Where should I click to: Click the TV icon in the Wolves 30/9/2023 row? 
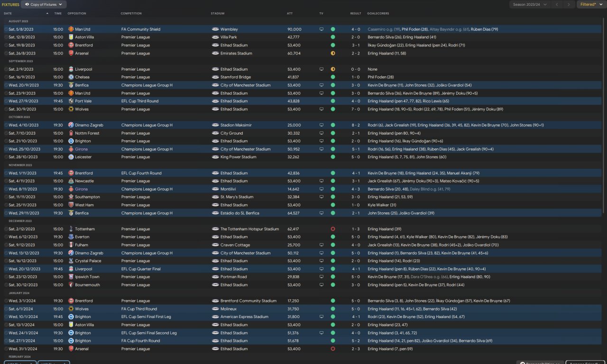click(x=322, y=109)
